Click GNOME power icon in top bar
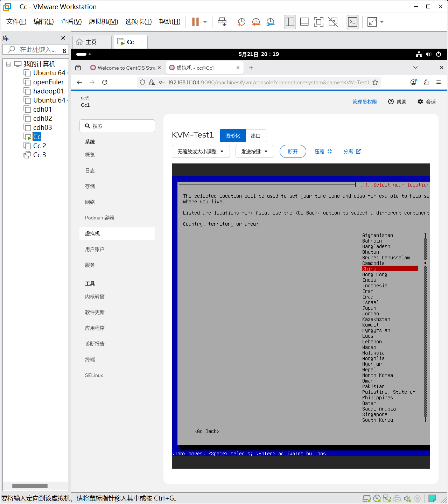Screen dimensions: 448x504 point(439,54)
